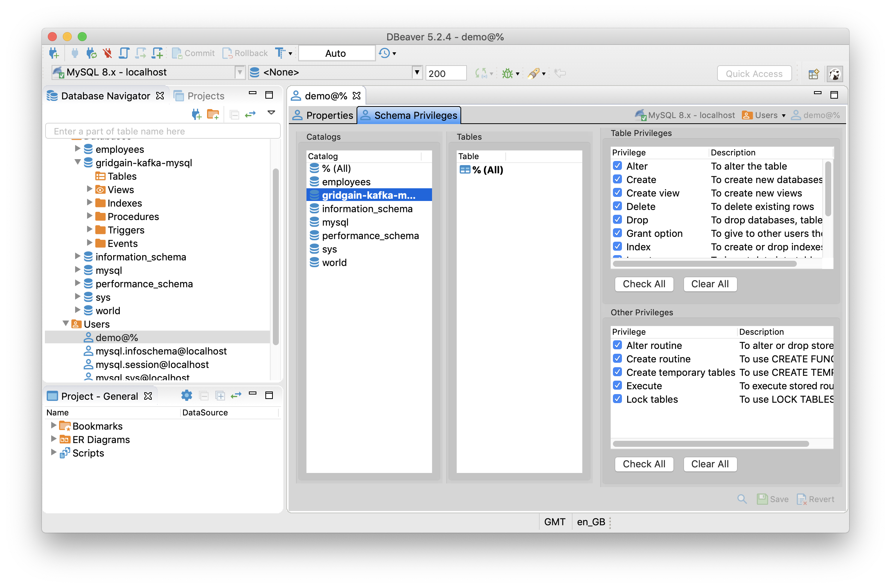The height and width of the screenshot is (588, 891).
Task: Click the Clear All button in Other Privileges
Action: coord(709,464)
